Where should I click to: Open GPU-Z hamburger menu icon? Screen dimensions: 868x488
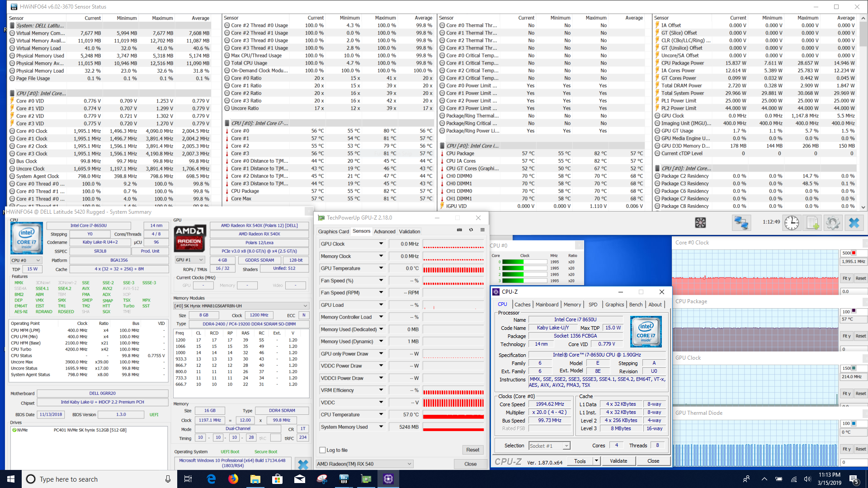482,230
